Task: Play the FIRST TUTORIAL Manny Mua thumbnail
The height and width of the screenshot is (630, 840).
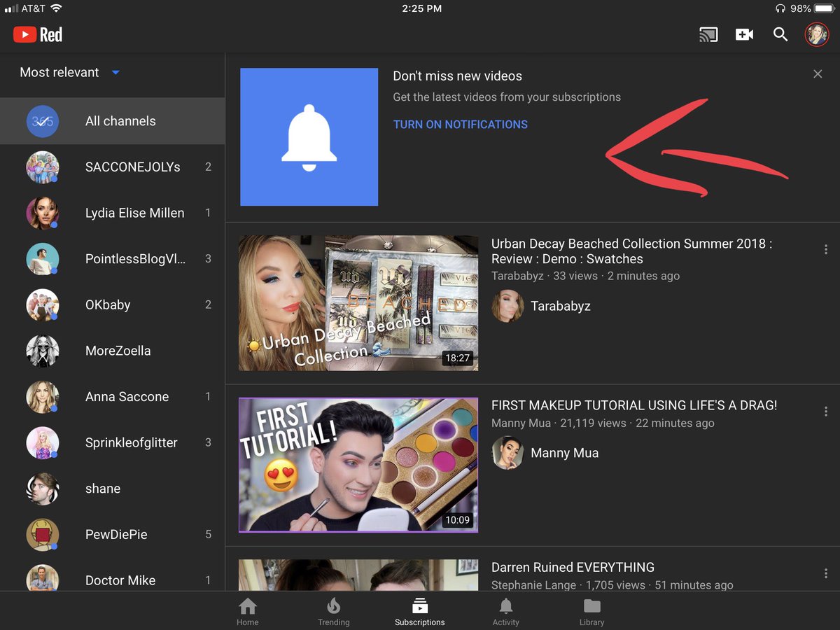Action: (358, 465)
